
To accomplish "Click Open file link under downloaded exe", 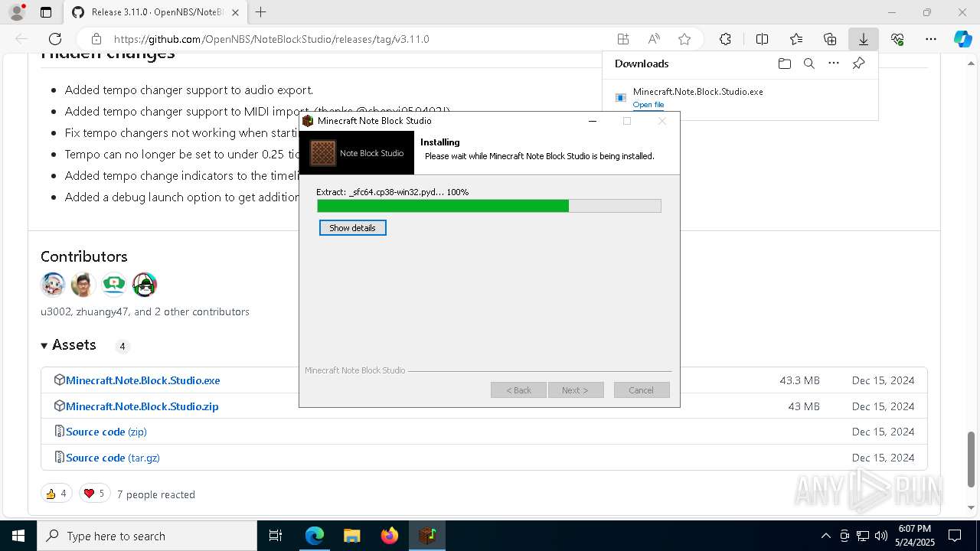I will pos(648,105).
